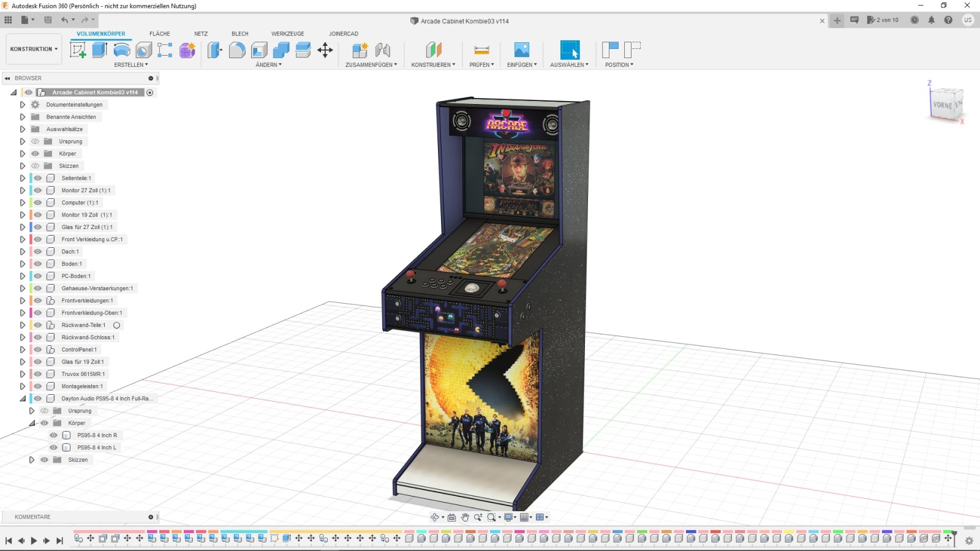Open the Zusammenfügen dropdown menu
The height and width of the screenshot is (551, 980).
371,65
